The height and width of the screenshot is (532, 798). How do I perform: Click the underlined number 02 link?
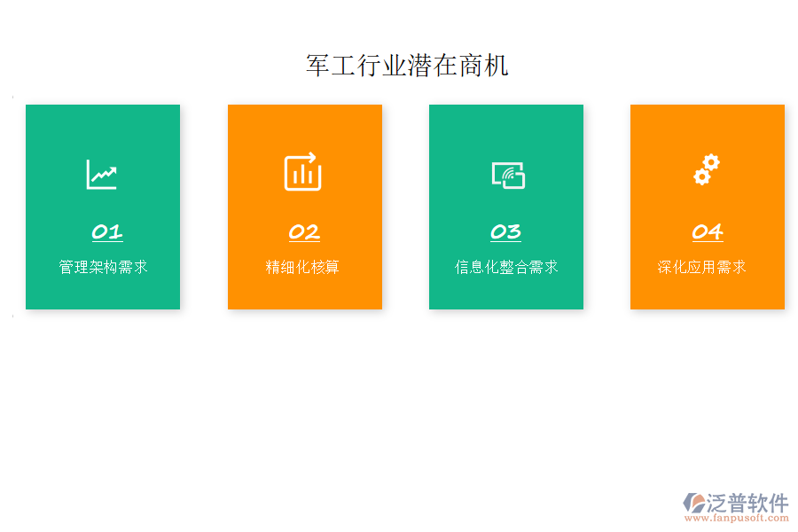[304, 232]
